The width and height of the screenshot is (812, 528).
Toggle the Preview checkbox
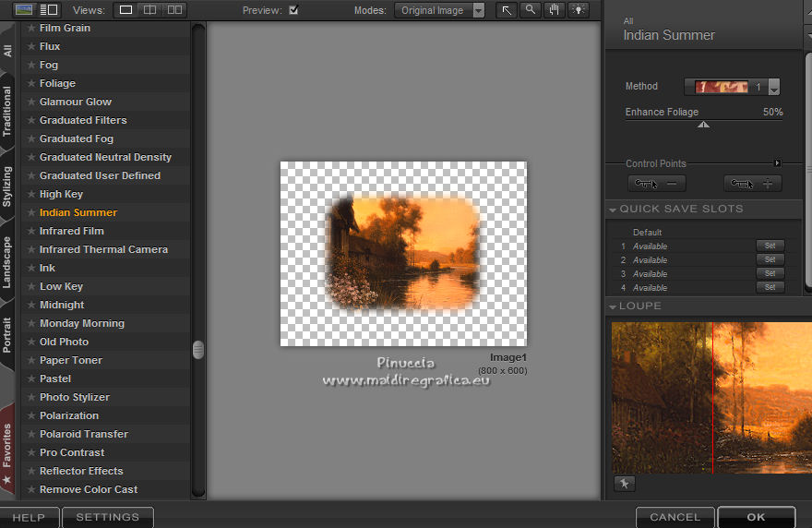pos(293,10)
